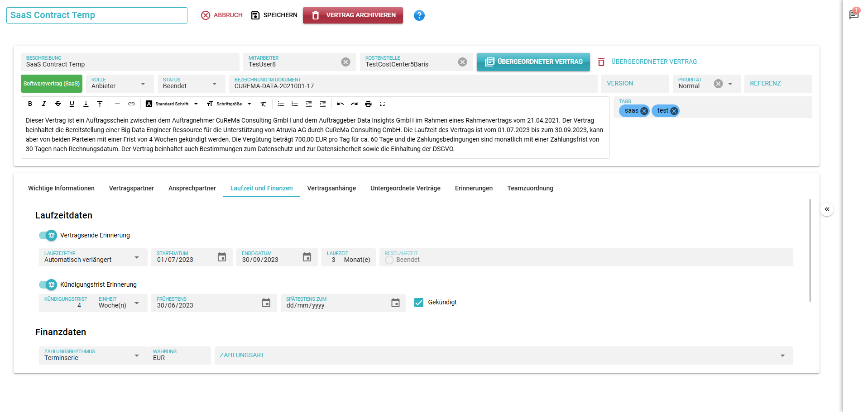Toggle bold formatting in the editor

tap(30, 104)
